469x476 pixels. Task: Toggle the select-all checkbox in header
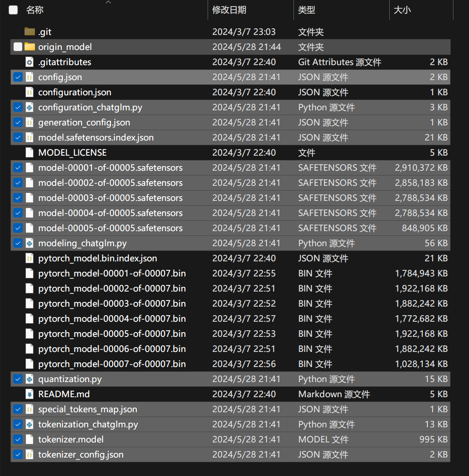click(13, 10)
